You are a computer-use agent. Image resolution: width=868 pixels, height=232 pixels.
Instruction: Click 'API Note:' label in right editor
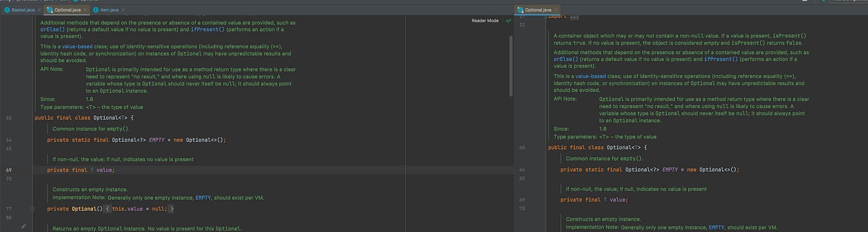pos(565,99)
